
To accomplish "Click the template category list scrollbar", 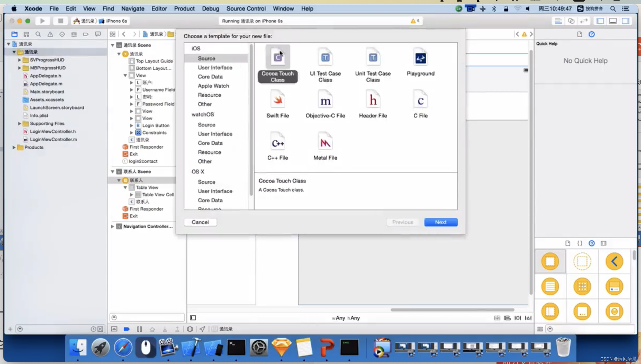I will tap(251, 120).
